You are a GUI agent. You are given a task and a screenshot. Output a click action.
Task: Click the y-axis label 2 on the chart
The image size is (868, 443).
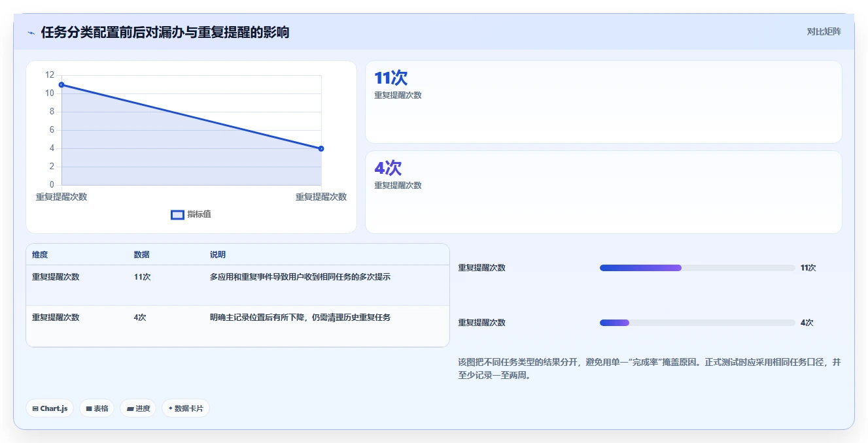[x=52, y=167]
